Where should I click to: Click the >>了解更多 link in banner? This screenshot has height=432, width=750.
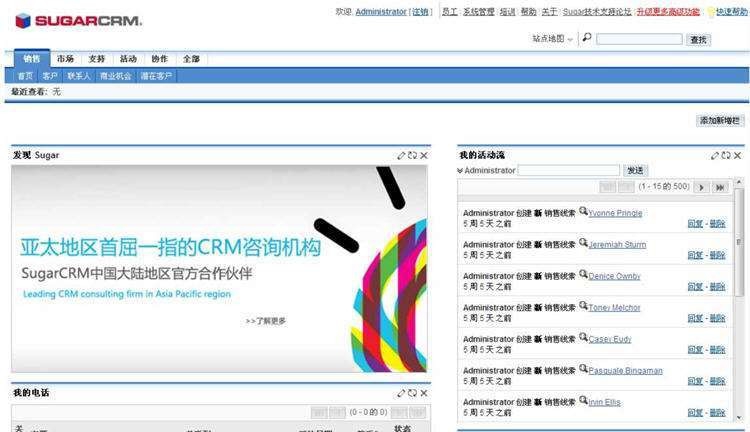(265, 321)
